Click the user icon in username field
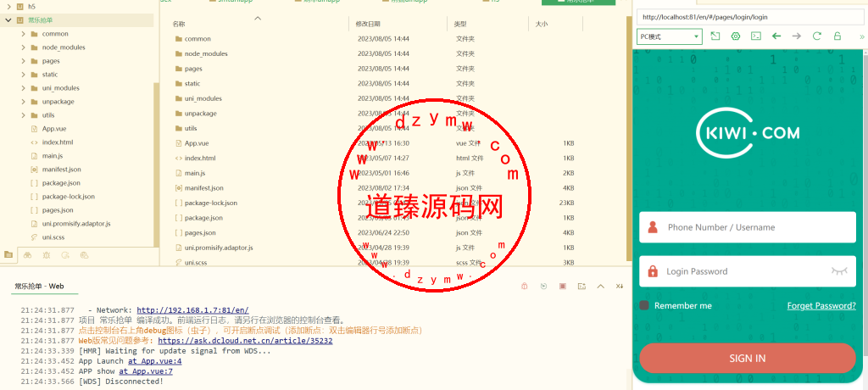The image size is (868, 390). [x=654, y=227]
